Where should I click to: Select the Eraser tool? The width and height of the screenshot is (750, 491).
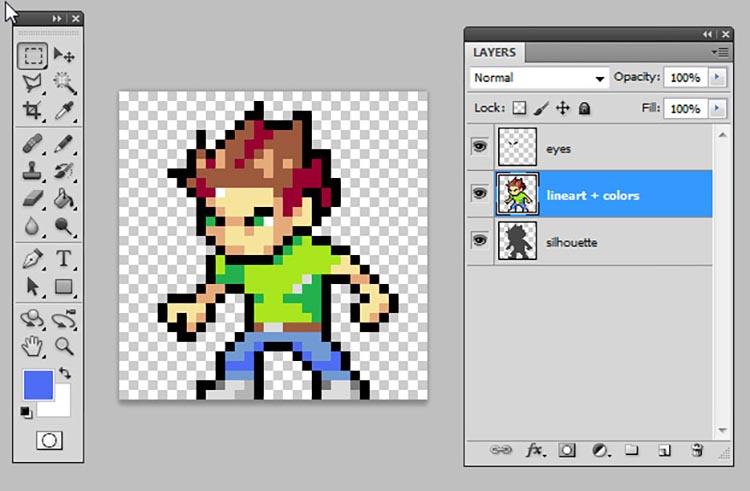coord(33,198)
